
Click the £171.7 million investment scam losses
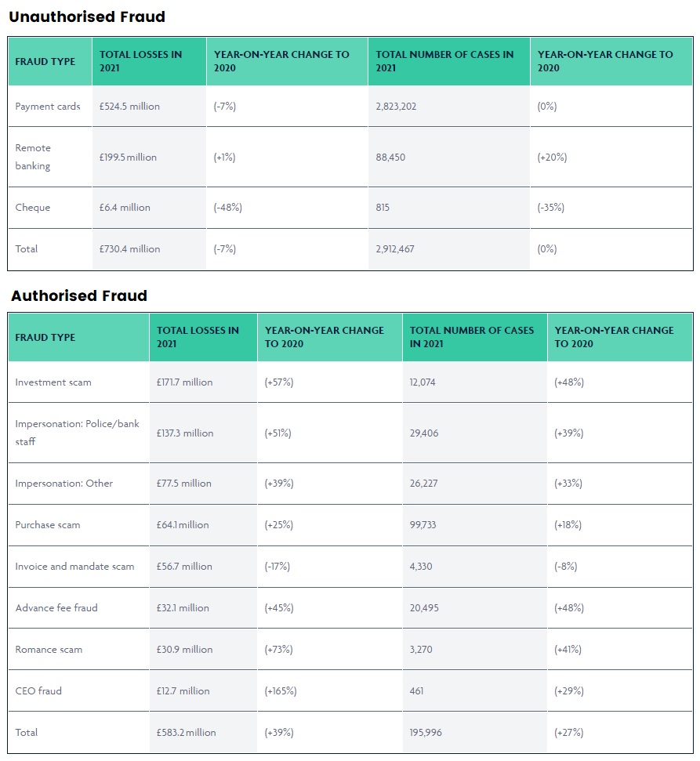(x=184, y=382)
